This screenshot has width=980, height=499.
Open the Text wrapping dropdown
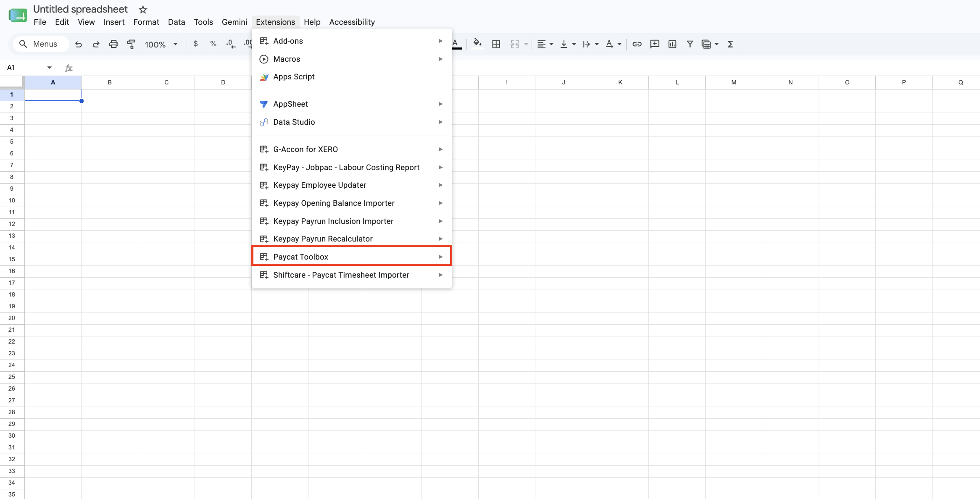point(591,44)
